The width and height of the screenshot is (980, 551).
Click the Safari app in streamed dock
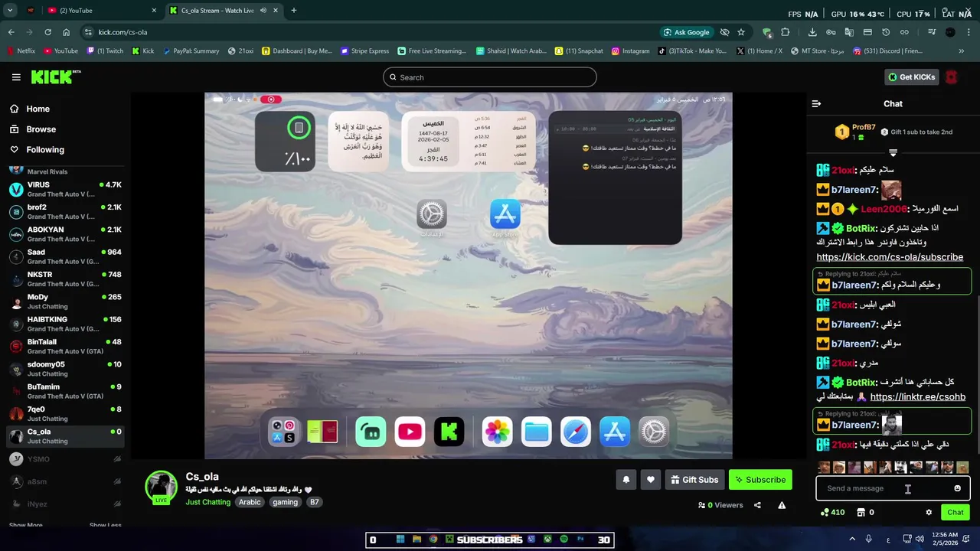click(576, 432)
